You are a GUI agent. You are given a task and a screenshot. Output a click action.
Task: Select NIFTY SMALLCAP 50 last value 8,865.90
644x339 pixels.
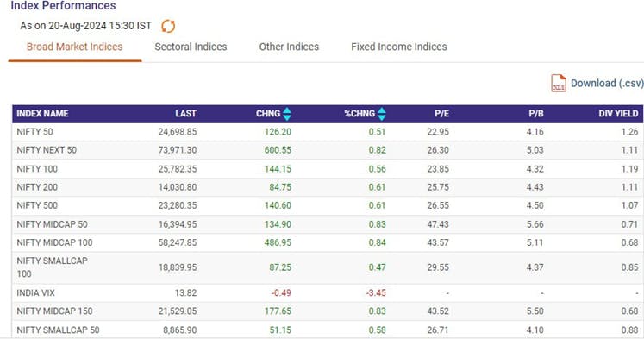click(x=180, y=330)
